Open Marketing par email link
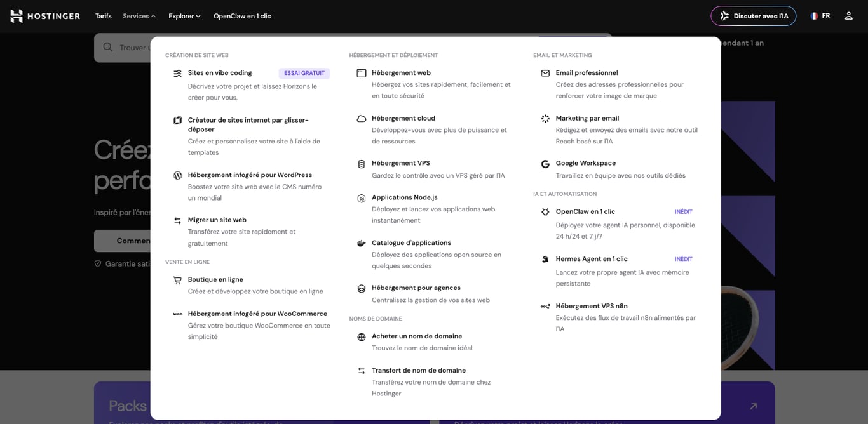The width and height of the screenshot is (868, 424). 587,118
